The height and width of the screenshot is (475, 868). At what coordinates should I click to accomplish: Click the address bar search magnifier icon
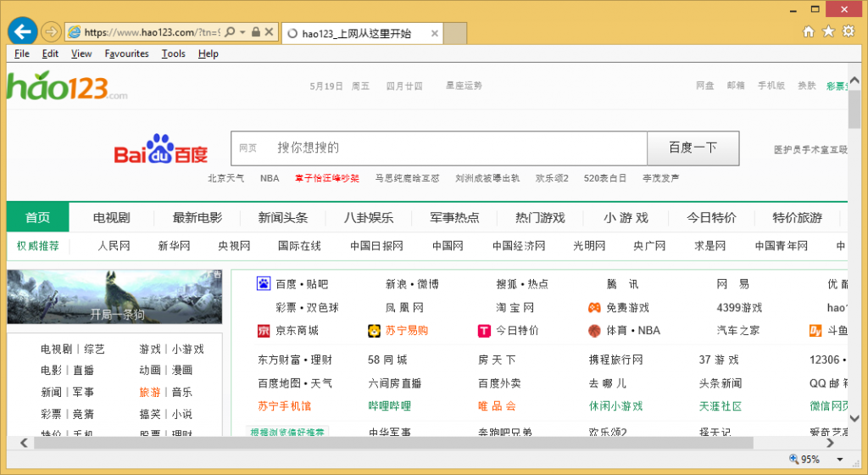point(230,32)
